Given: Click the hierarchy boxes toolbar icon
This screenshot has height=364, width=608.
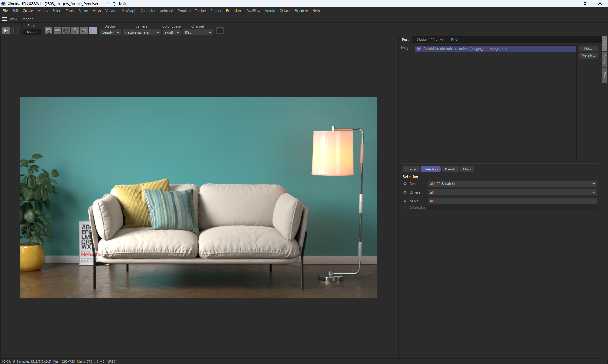Looking at the screenshot, I should 75,31.
